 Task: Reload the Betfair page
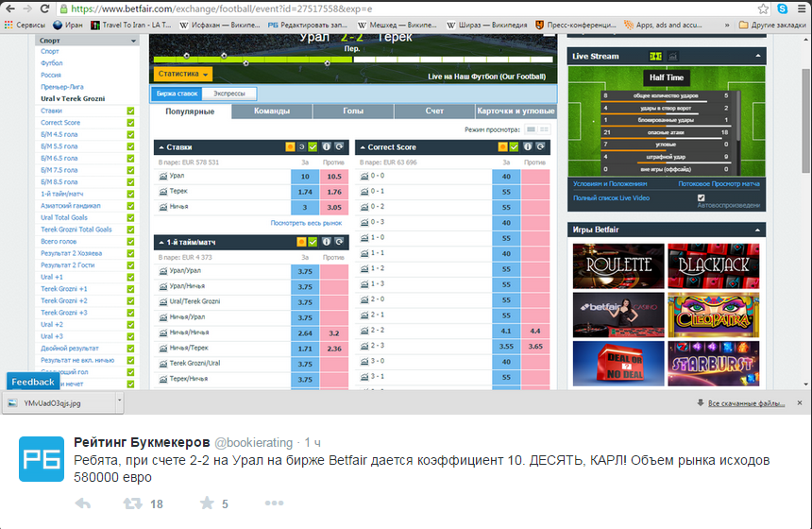[x=44, y=9]
